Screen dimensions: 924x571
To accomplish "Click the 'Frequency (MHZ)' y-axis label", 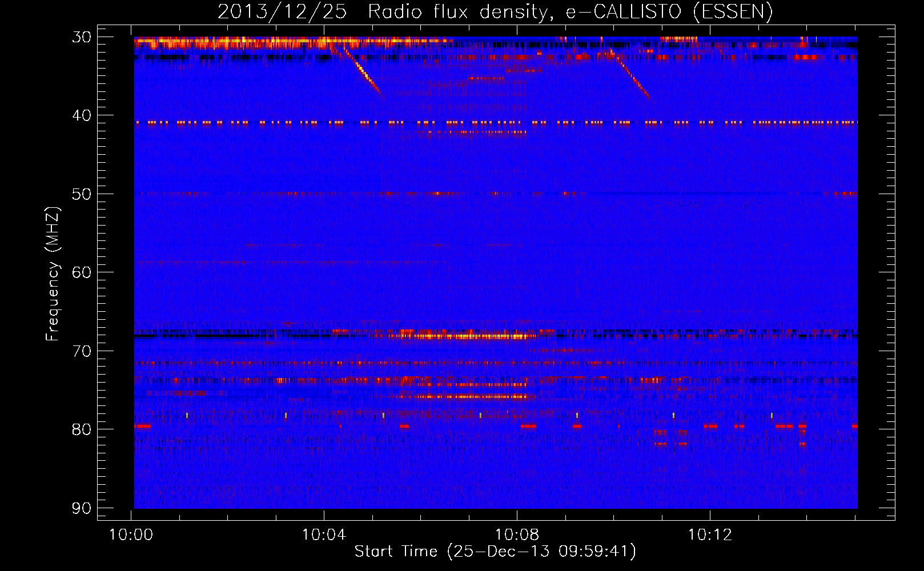I will tap(53, 274).
